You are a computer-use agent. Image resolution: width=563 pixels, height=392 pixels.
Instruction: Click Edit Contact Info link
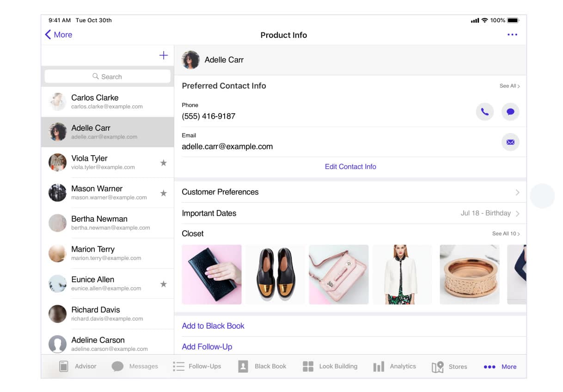click(350, 167)
